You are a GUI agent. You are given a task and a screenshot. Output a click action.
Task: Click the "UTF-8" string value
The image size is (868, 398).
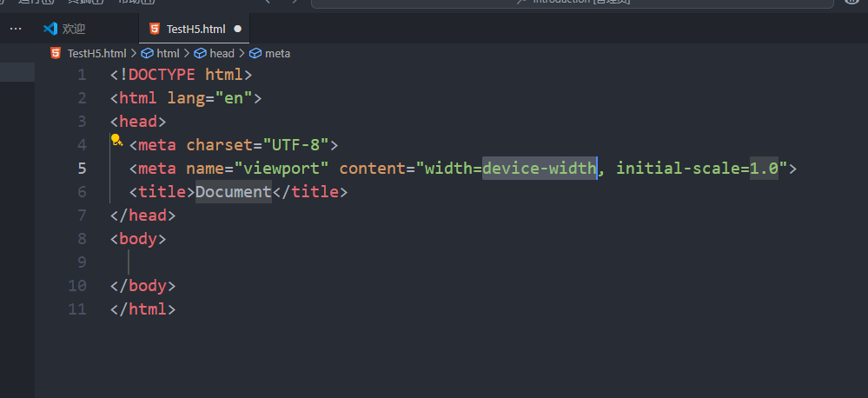(x=295, y=145)
